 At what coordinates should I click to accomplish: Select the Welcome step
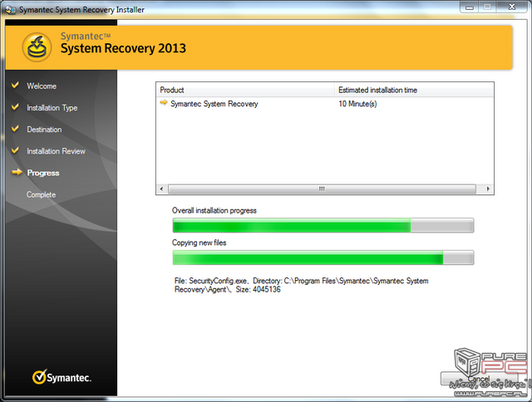pos(42,86)
